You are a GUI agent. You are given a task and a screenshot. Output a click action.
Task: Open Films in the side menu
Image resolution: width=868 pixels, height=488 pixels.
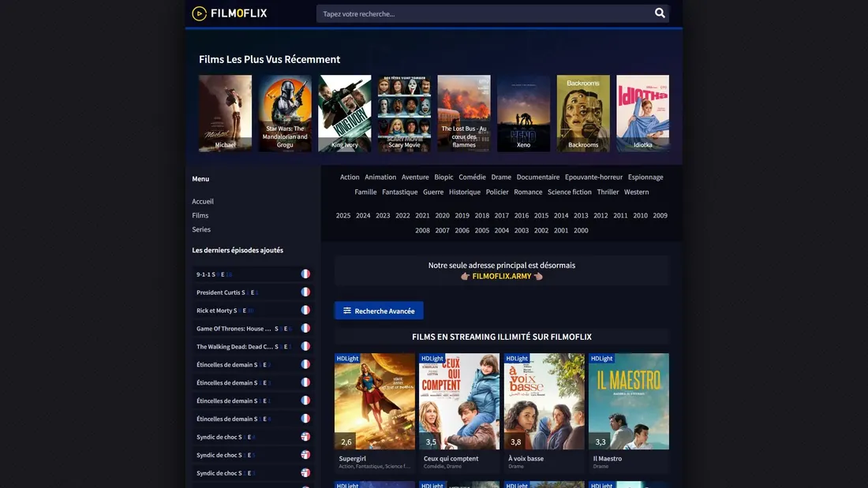200,215
